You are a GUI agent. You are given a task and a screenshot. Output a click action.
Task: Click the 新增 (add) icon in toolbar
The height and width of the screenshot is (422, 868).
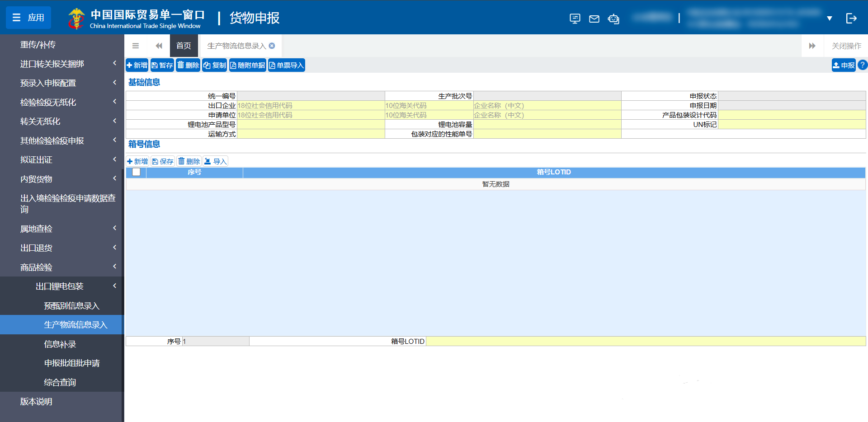pyautogui.click(x=131, y=65)
